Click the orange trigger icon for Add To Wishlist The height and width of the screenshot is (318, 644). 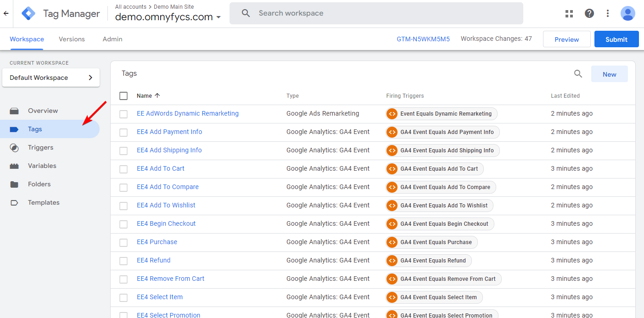[x=392, y=206]
